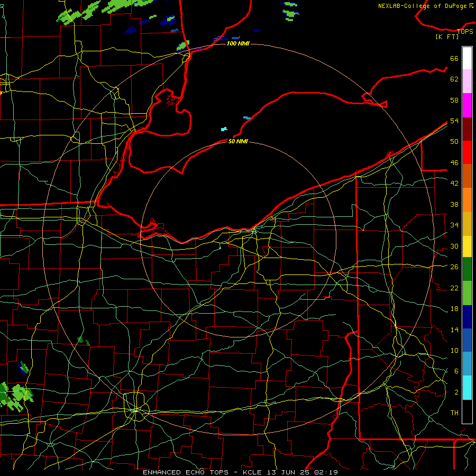
Task: Click the "26" legend value
Action: coord(454,267)
